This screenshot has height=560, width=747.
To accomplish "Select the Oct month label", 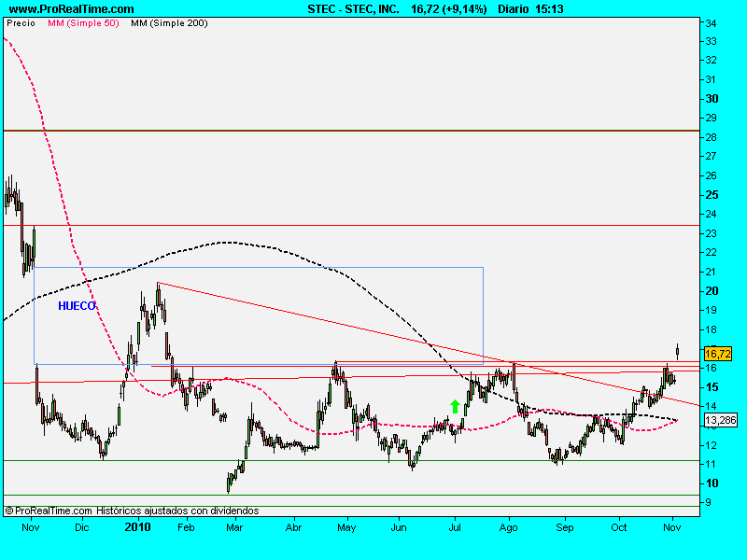I will click(619, 527).
